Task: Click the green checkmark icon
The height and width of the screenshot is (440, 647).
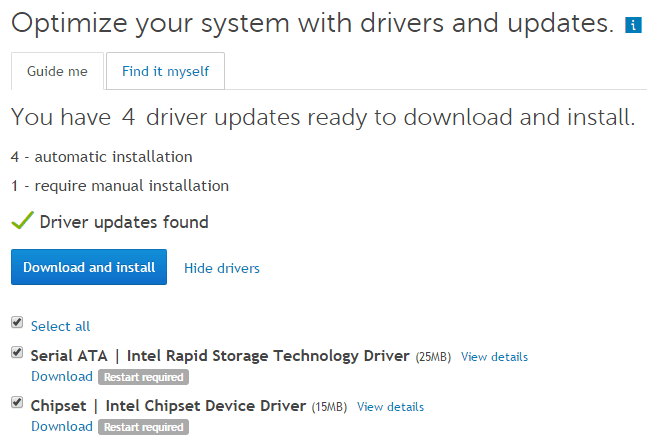Action: tap(22, 221)
